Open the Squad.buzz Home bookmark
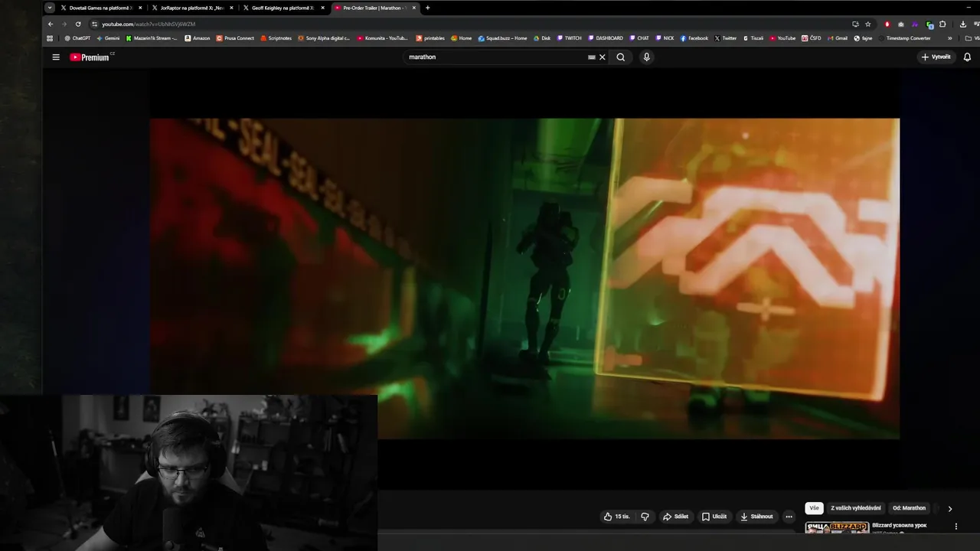This screenshot has width=980, height=551. [502, 38]
